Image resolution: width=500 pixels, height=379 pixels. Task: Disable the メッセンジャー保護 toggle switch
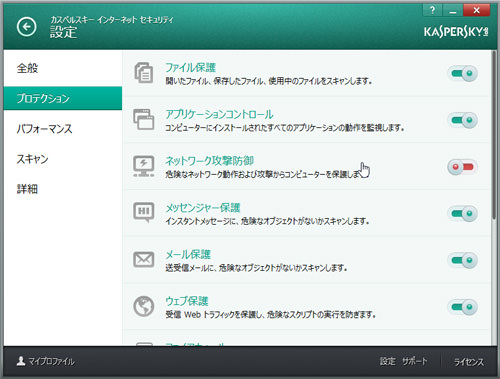click(x=463, y=213)
